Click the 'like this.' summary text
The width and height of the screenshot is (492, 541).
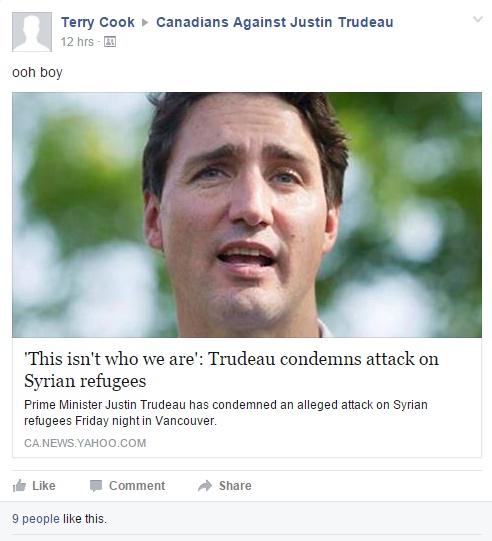pos(85,519)
